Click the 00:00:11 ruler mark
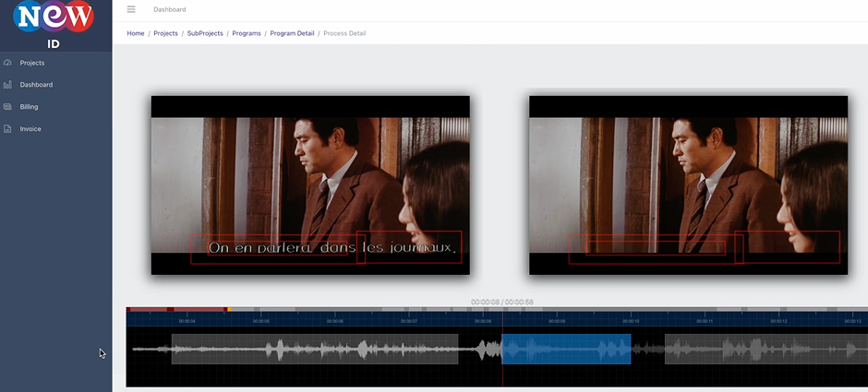868x392 pixels. point(705,321)
